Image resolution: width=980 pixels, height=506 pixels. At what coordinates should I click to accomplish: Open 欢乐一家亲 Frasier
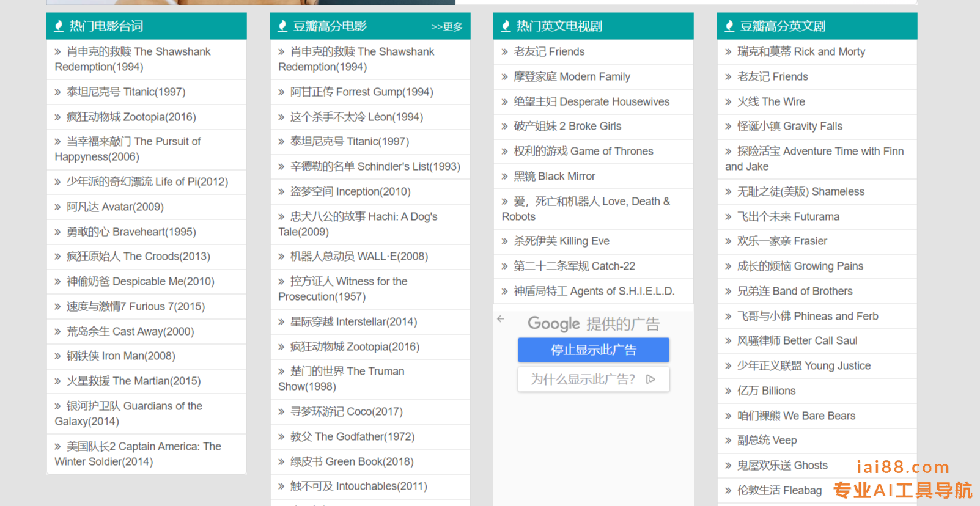point(783,241)
